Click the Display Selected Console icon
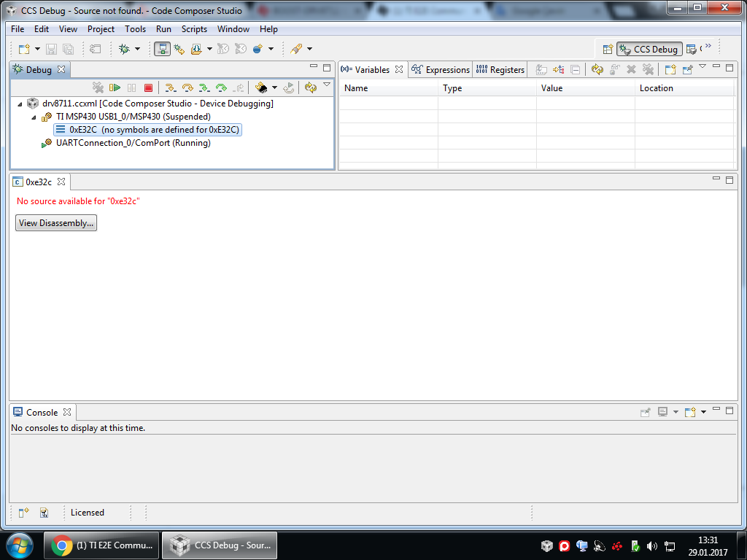The width and height of the screenshot is (747, 560). point(662,413)
